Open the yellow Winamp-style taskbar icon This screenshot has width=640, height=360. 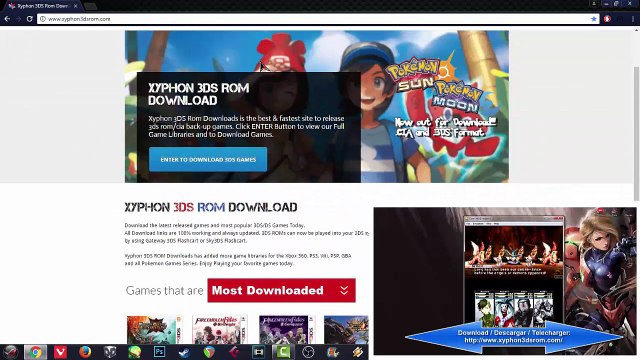(358, 352)
